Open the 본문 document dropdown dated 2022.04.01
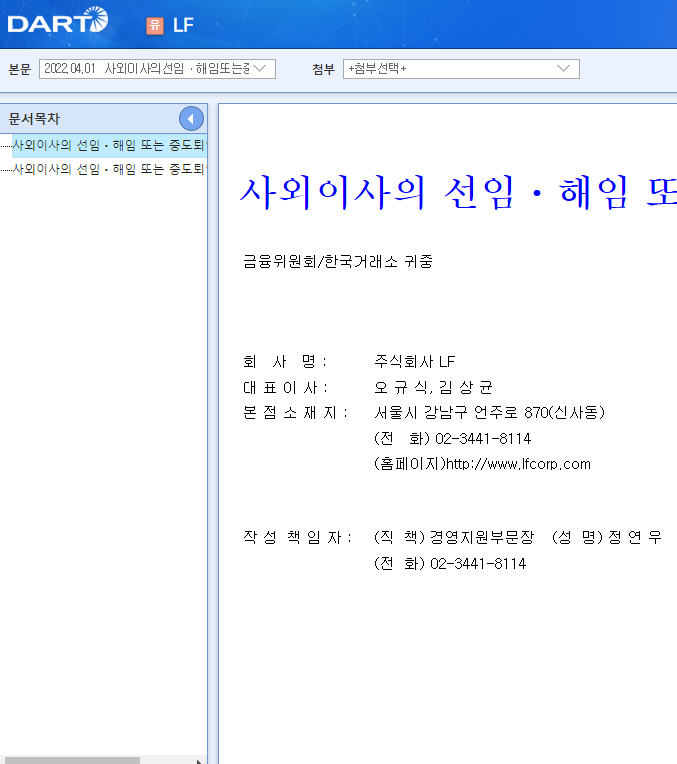 157,69
